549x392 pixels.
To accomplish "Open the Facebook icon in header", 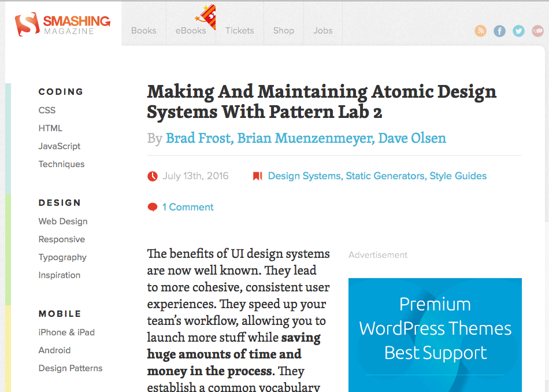I will (499, 31).
